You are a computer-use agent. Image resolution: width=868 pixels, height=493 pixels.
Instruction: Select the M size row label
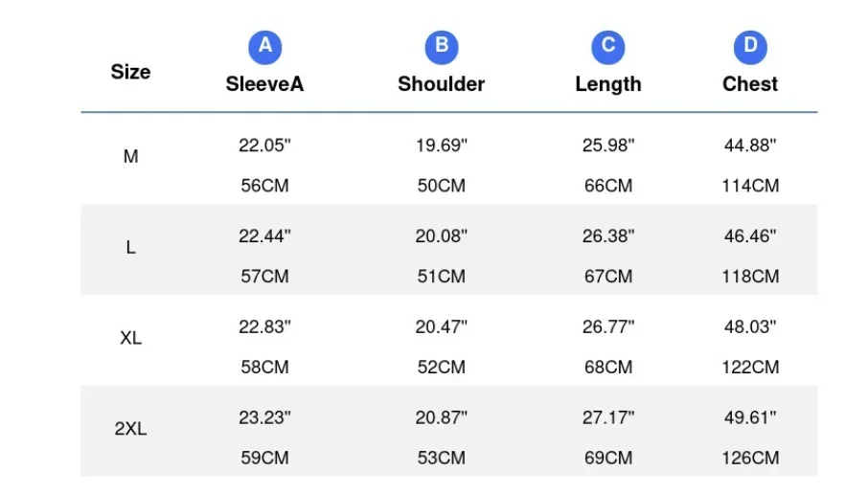(130, 157)
